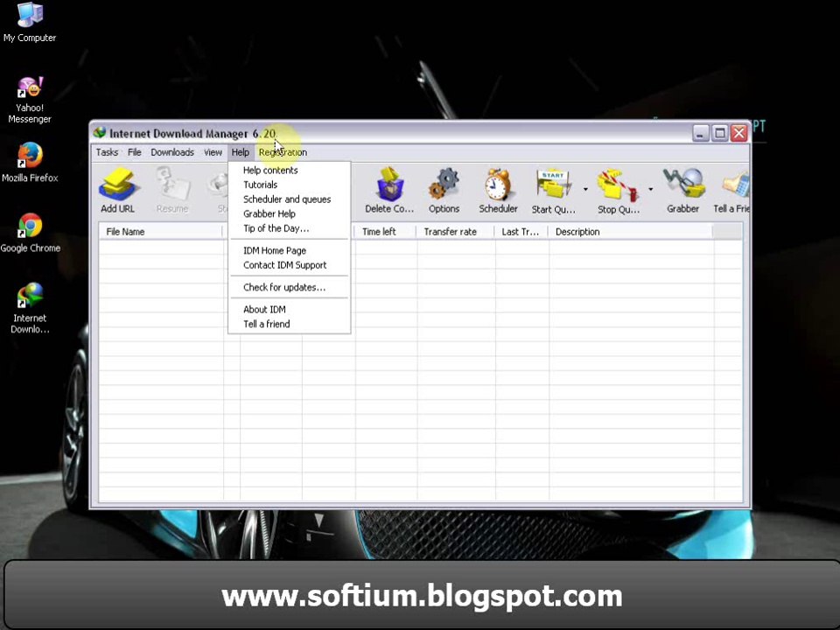Open the View menu
This screenshot has width=840, height=630.
(213, 152)
